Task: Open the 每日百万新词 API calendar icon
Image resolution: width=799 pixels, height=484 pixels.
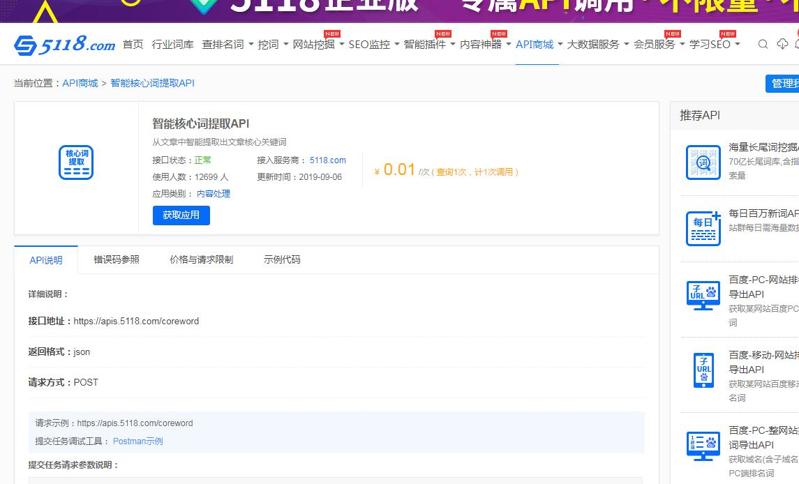Action: [x=703, y=228]
